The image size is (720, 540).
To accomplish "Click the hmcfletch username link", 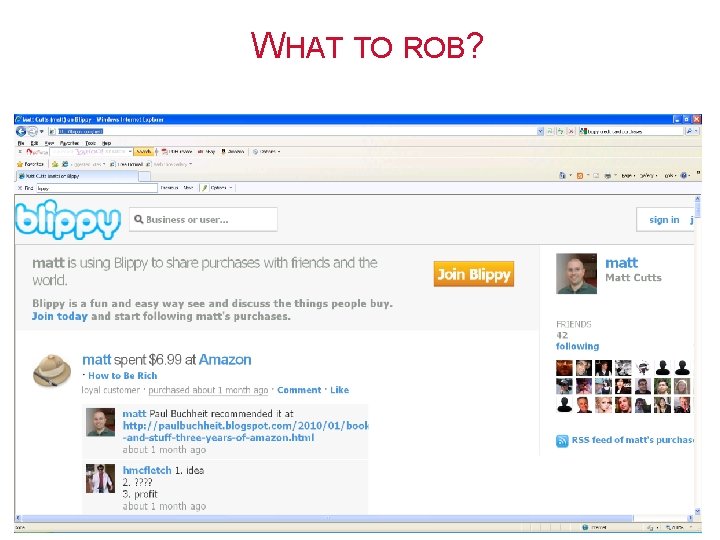I will 147,470.
